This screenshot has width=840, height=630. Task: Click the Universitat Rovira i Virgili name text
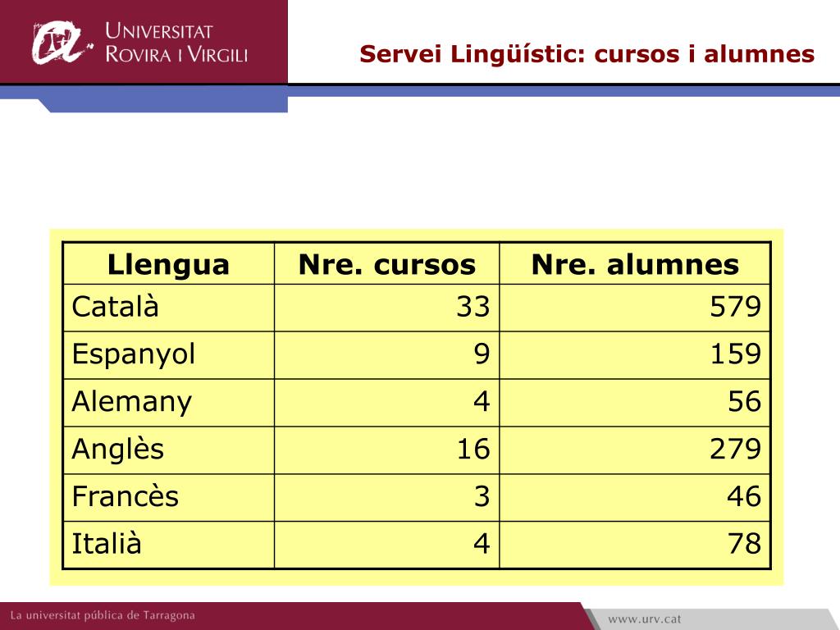[176, 43]
